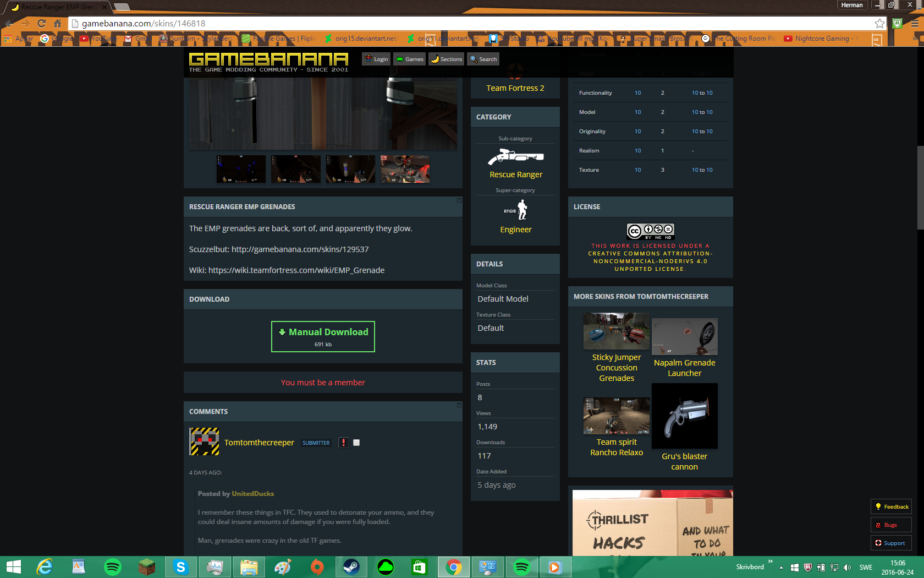Viewport: 924px width, 578px height.
Task: Open Sticky Jumper Concussion Grenades thumbnail
Action: [617, 331]
